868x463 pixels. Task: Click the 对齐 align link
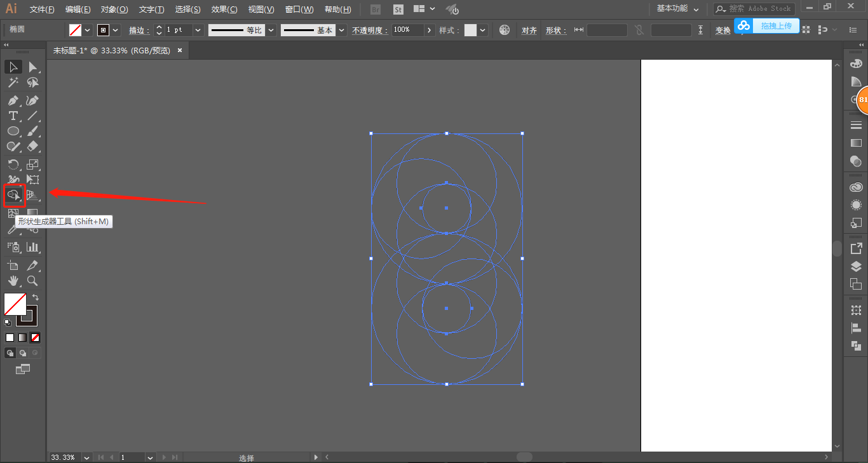click(529, 30)
